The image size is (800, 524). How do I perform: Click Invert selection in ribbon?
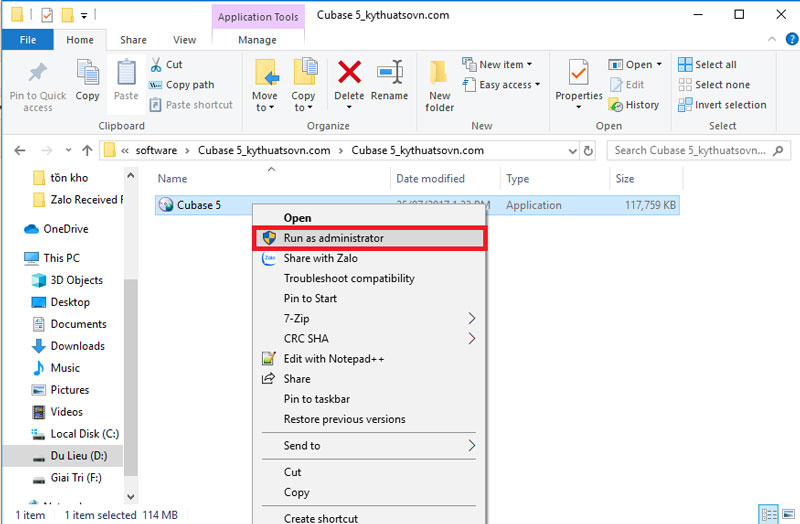click(722, 105)
